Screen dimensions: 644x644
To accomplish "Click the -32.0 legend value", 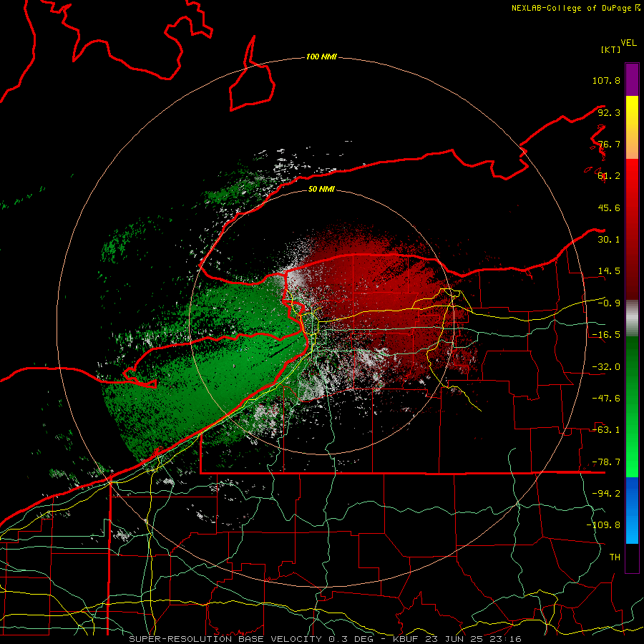I will coord(606,367).
